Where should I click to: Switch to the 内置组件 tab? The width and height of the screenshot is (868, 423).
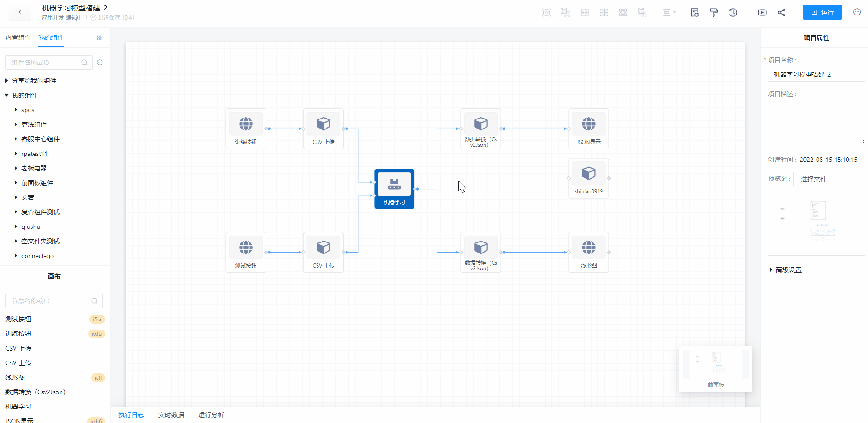(18, 37)
